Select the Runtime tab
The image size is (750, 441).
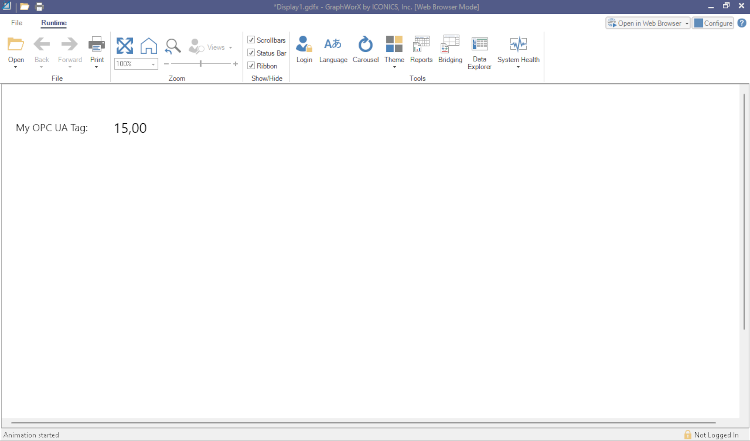(x=54, y=23)
